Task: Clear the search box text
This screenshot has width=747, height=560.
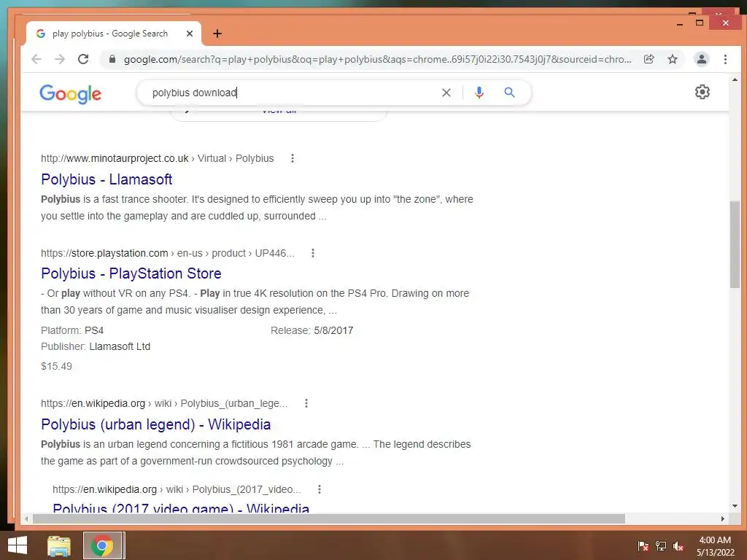Action: (446, 93)
